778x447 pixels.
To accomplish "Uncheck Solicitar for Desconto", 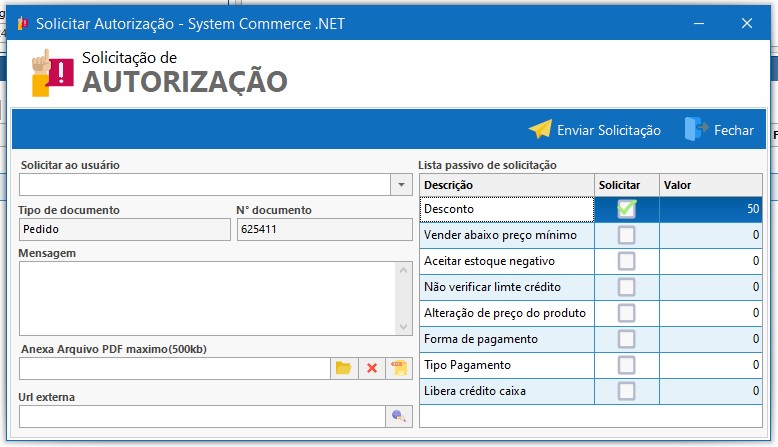I will (x=626, y=209).
